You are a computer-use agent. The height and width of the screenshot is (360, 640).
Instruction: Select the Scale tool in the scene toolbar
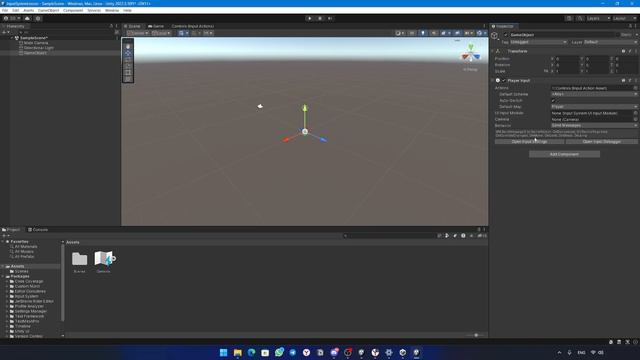(128, 66)
